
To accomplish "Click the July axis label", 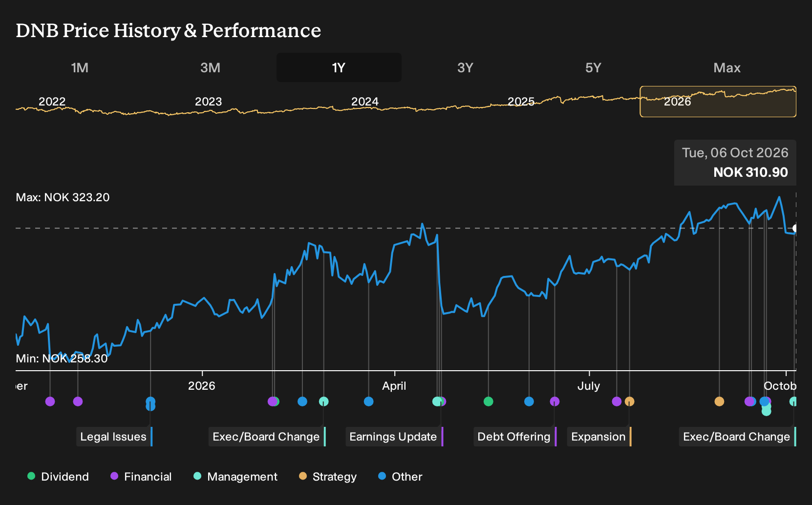I will [x=588, y=386].
